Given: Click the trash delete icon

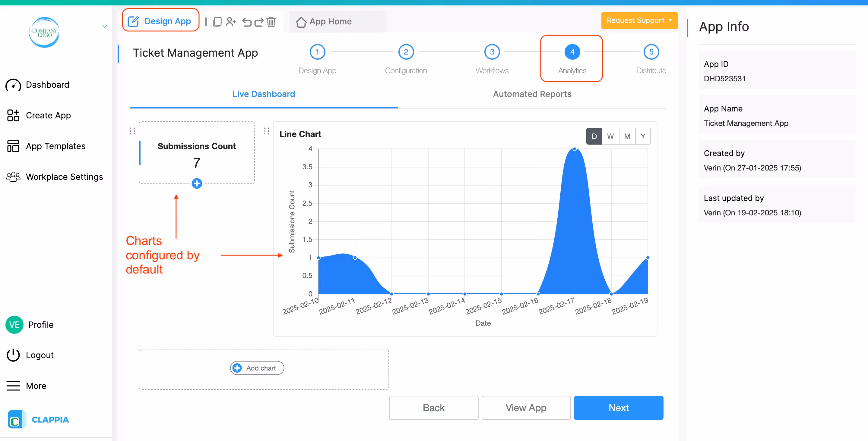Looking at the screenshot, I should pos(271,22).
